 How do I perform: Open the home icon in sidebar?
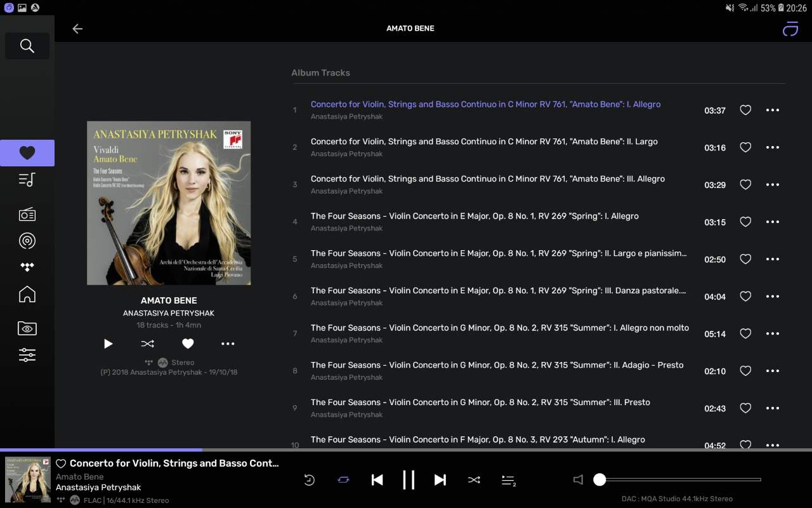(27, 294)
